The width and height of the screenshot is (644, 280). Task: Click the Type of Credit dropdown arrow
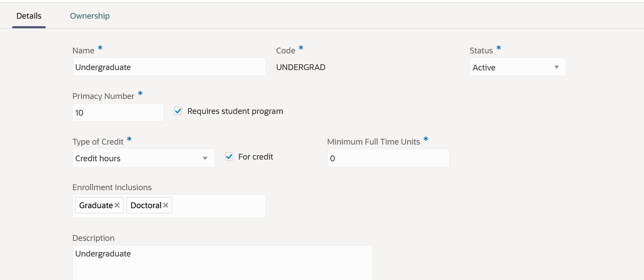(205, 158)
